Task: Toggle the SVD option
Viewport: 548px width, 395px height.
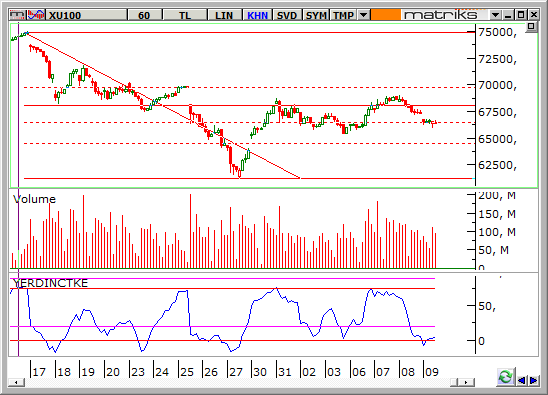Action: point(287,15)
